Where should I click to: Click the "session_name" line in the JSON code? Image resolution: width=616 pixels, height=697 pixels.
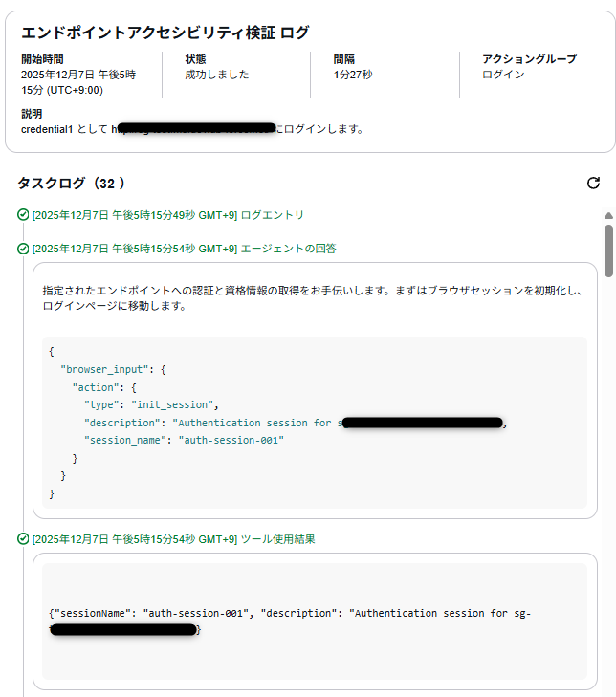pos(184,440)
